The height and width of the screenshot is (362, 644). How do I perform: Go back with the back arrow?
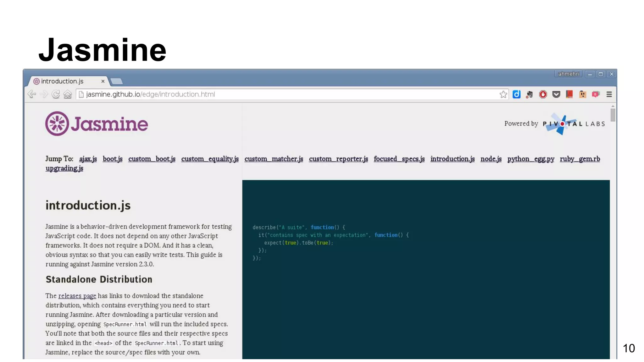point(31,94)
